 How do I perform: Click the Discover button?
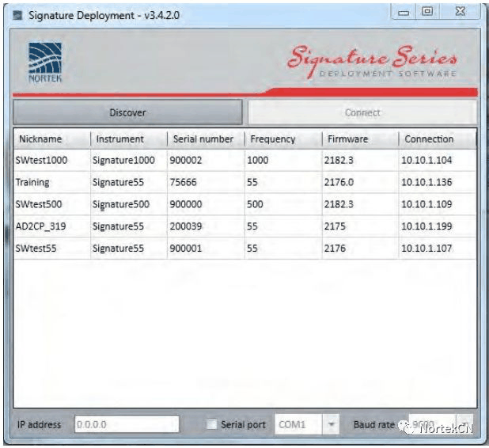coord(127,112)
